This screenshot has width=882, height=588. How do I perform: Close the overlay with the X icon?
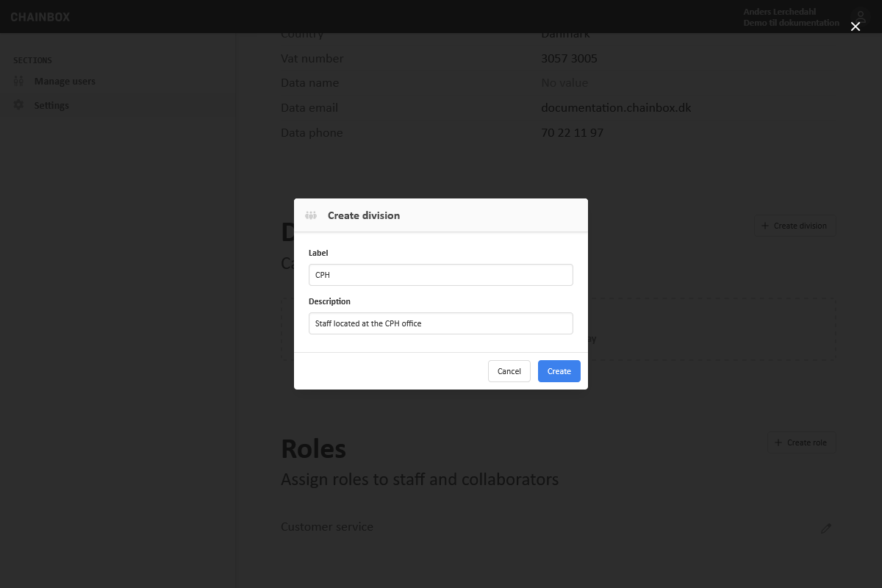tap(855, 26)
